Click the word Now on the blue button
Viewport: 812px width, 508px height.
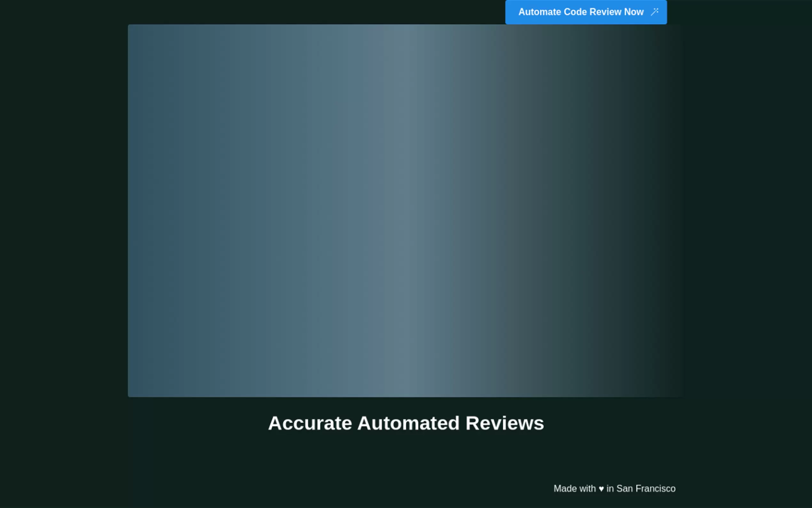[634, 12]
